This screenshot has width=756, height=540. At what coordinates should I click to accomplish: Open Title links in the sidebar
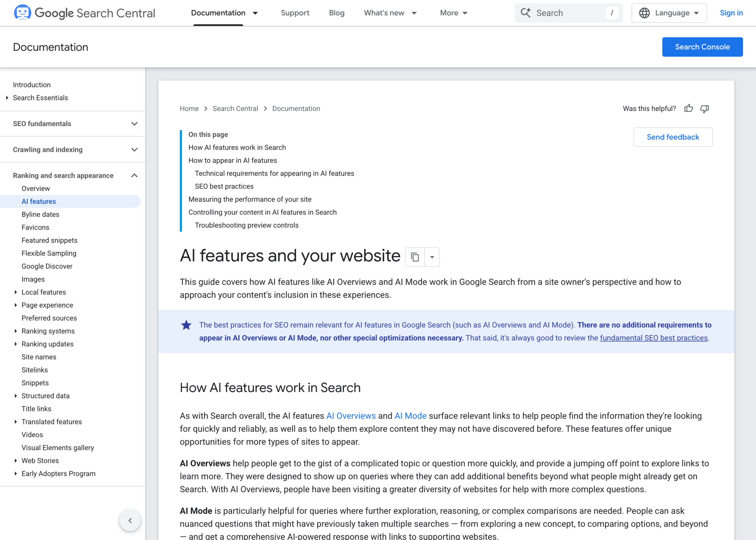coord(36,409)
